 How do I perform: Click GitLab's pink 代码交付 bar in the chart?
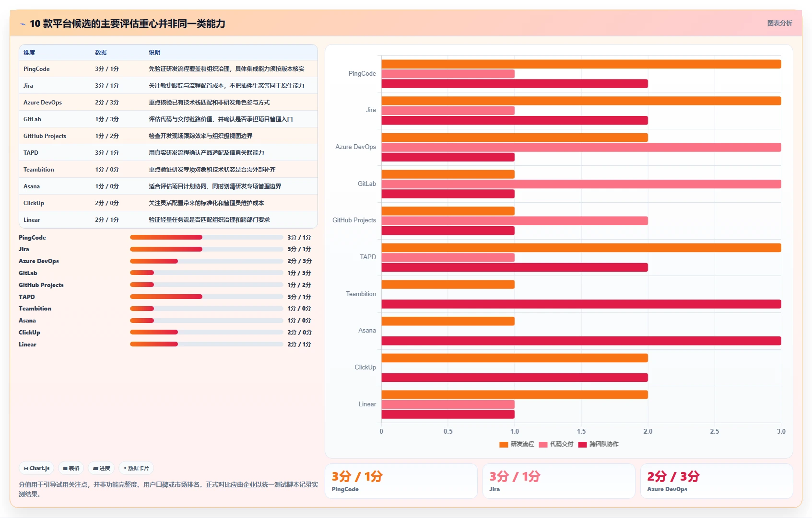pyautogui.click(x=581, y=184)
